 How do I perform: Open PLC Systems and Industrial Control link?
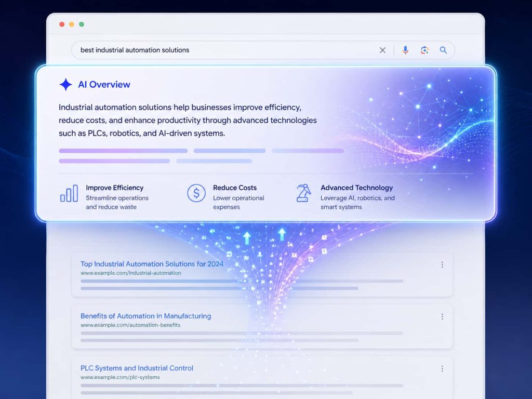coord(137,368)
